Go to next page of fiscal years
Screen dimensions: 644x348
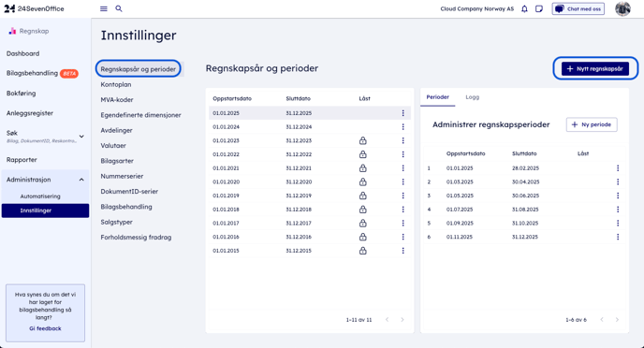[x=402, y=320]
